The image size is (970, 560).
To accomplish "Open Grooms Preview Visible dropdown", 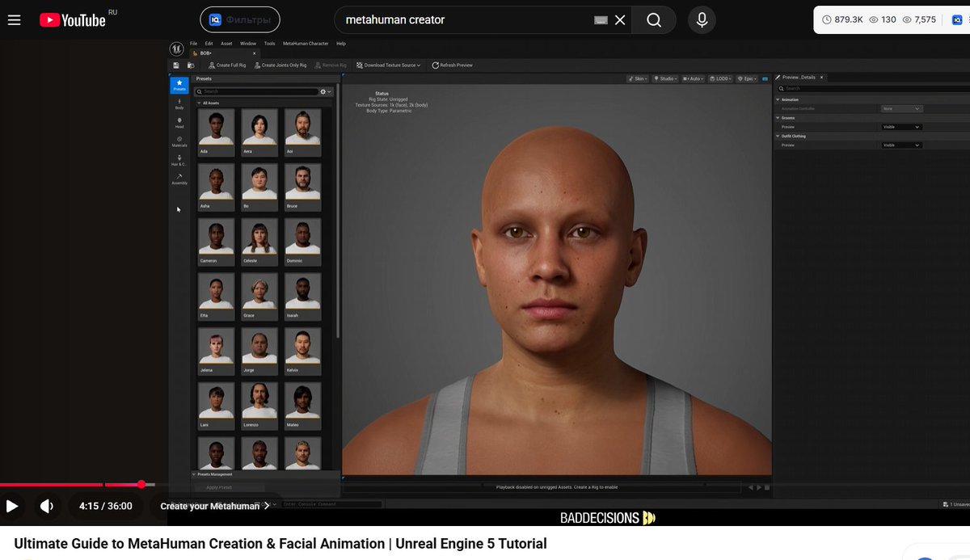I will (901, 127).
